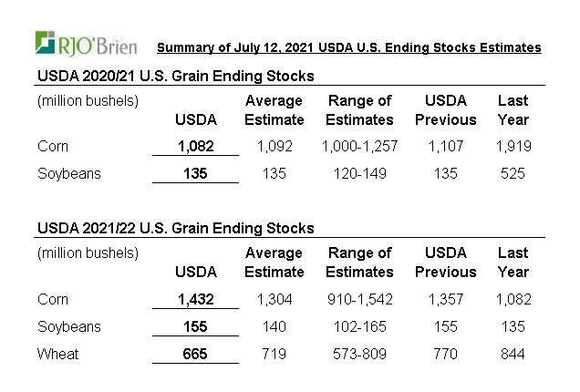The image size is (580, 392).
Task: Select the wheat range of estimates 573-809
Action: (x=359, y=354)
